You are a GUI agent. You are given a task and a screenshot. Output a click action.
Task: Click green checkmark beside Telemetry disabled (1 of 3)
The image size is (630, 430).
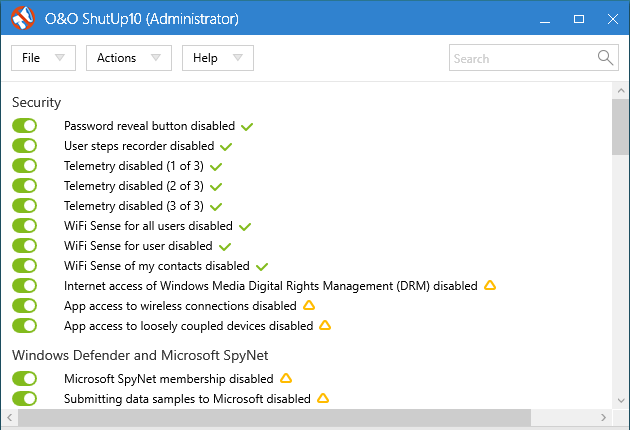coord(216,167)
